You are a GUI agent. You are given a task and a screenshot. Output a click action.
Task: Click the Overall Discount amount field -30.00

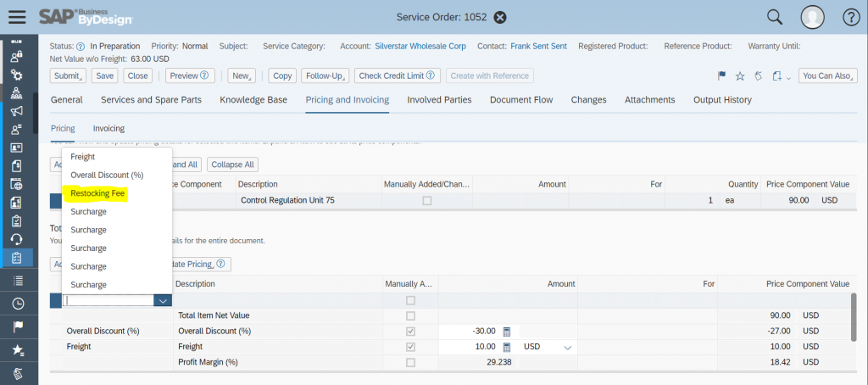pyautogui.click(x=470, y=332)
